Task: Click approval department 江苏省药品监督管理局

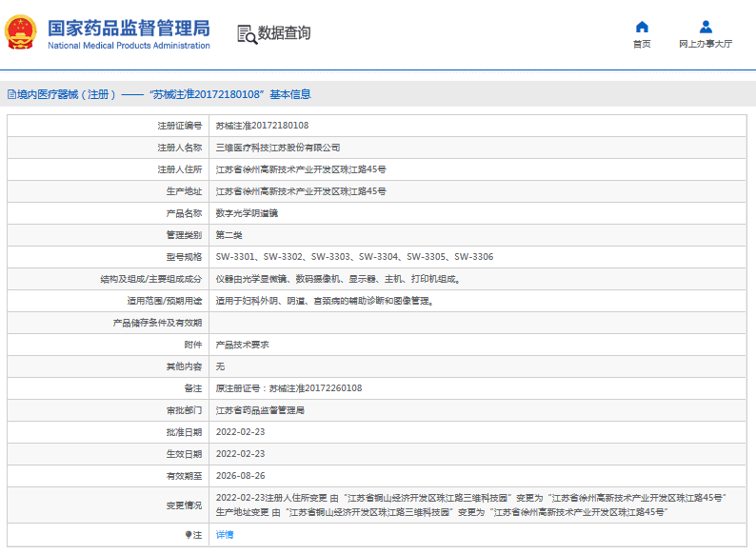Action: pos(260,410)
